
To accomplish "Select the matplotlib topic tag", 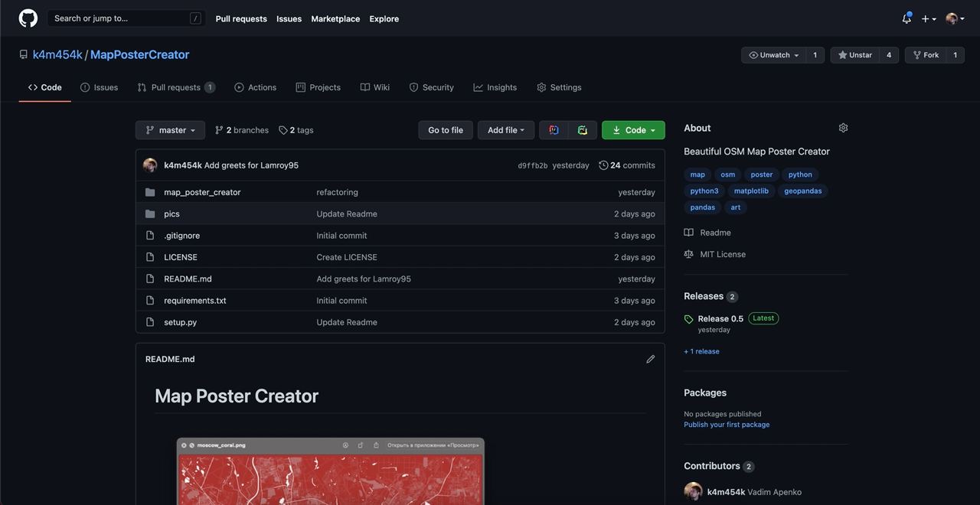I will pyautogui.click(x=751, y=191).
